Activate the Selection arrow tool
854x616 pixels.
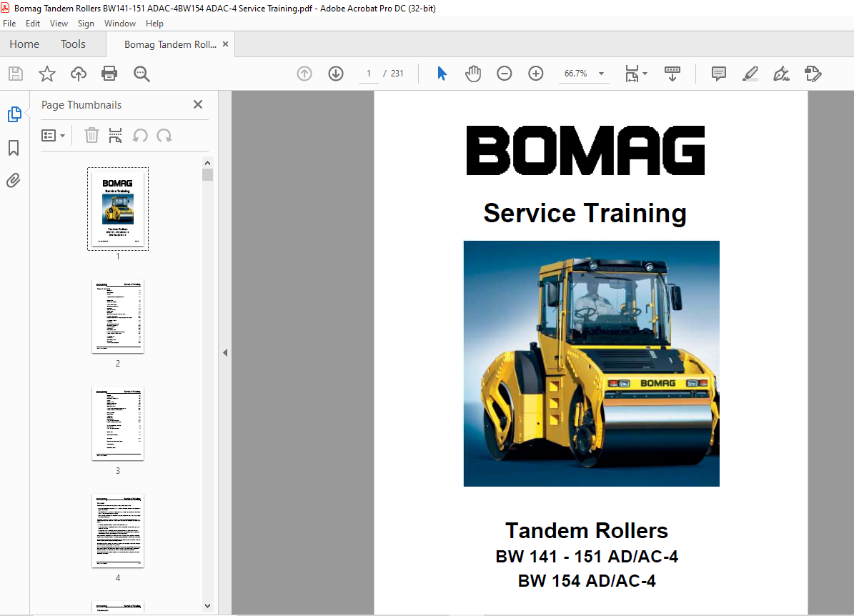pos(442,74)
